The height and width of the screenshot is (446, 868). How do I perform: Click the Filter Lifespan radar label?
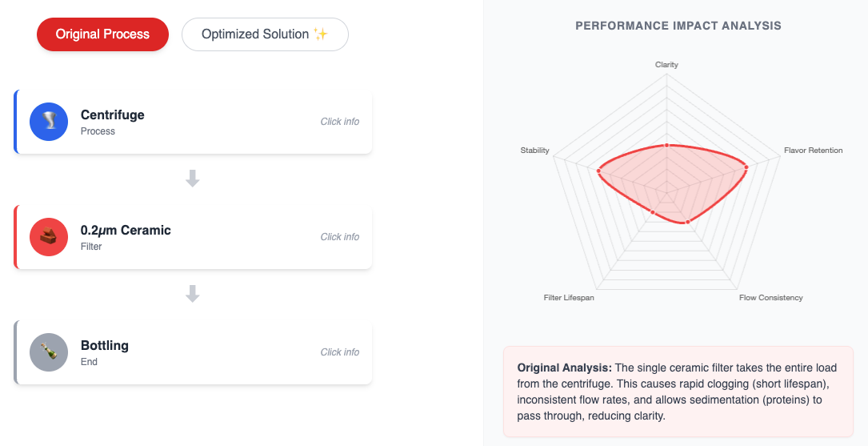click(x=569, y=298)
